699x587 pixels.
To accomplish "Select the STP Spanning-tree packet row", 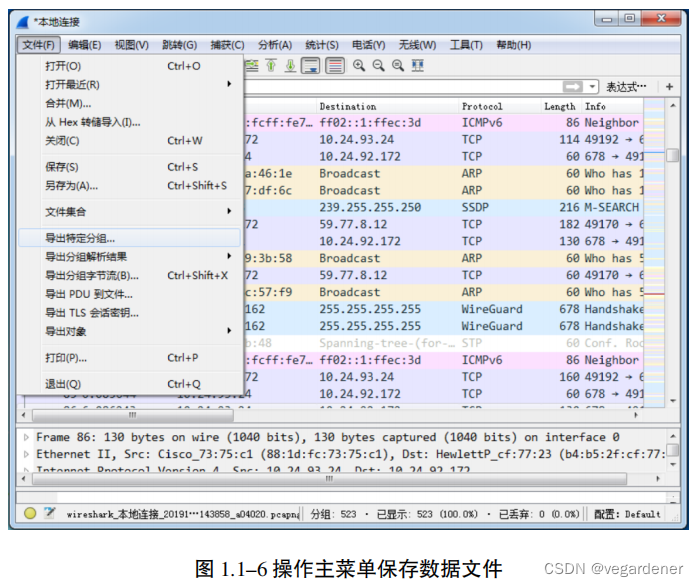I will pos(444,343).
